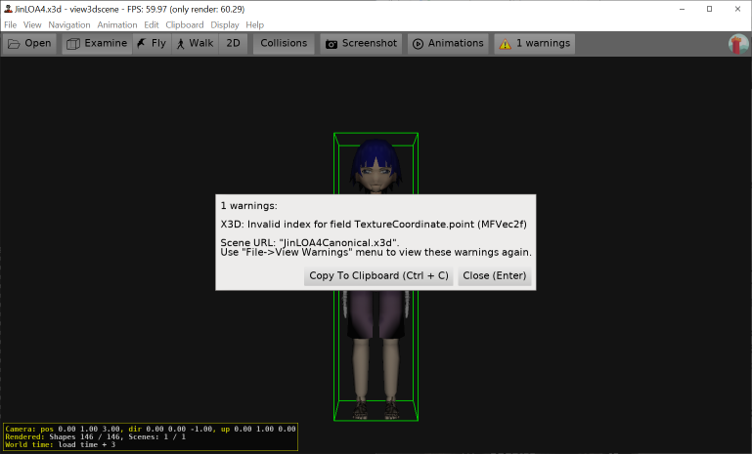The image size is (752, 454).
Task: Open the File menu
Action: tap(10, 24)
